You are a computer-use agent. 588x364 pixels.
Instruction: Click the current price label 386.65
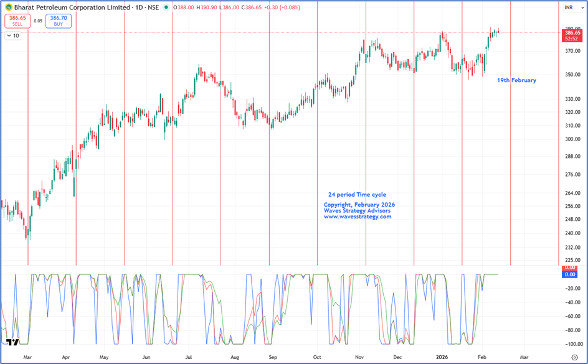(572, 33)
